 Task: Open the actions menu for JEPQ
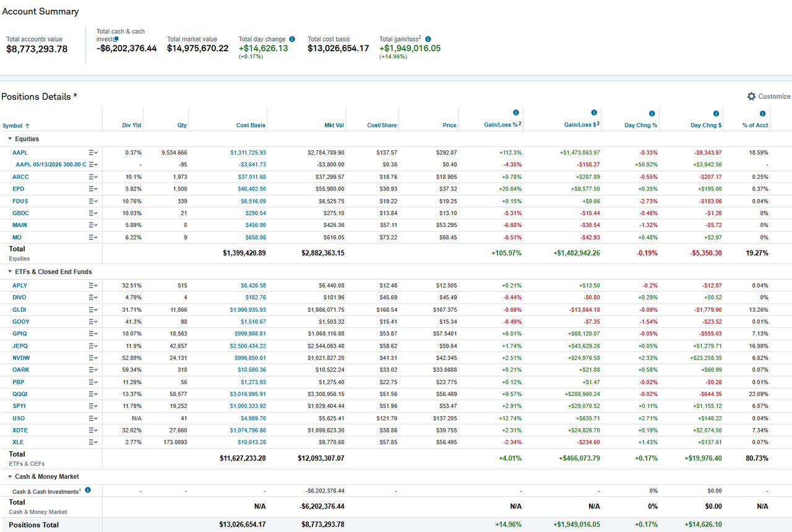coord(93,346)
